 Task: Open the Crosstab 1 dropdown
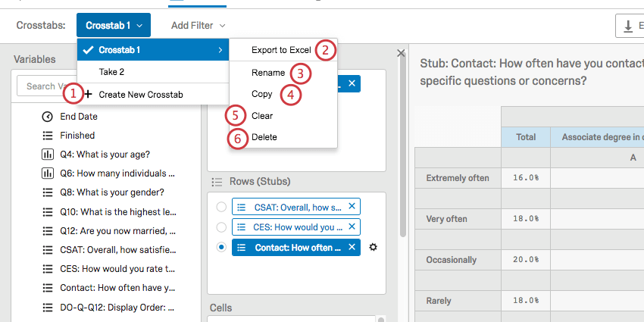(x=113, y=26)
